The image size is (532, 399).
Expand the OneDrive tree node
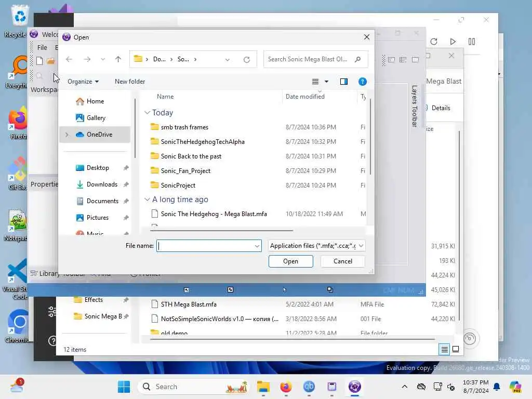[x=67, y=135]
